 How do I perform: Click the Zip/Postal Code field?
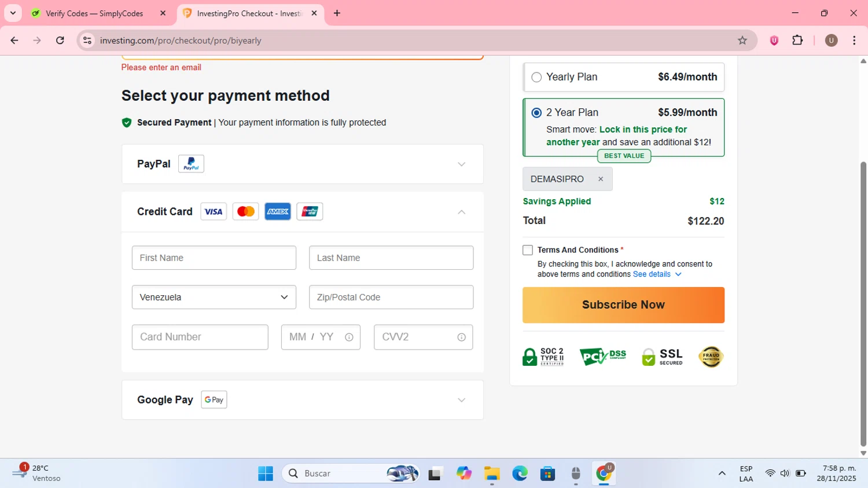[391, 297]
